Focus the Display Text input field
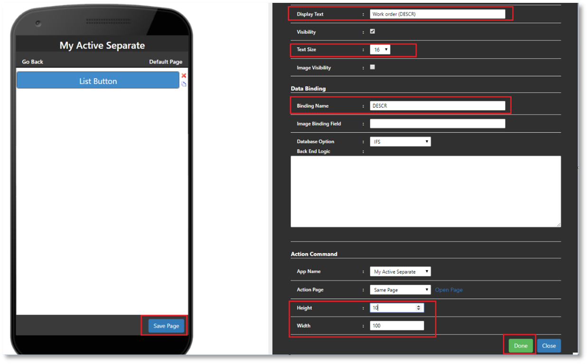This screenshot has width=588, height=364. coord(438,14)
